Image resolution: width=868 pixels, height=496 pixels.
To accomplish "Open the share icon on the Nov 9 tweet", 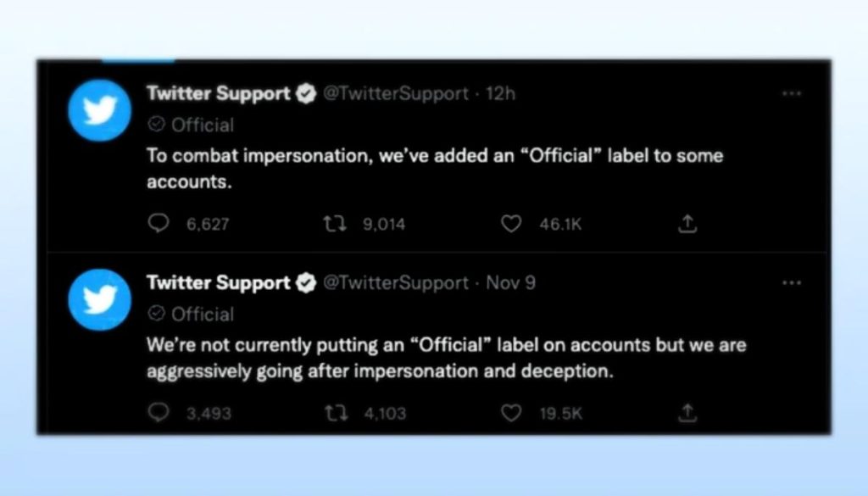I will point(687,413).
